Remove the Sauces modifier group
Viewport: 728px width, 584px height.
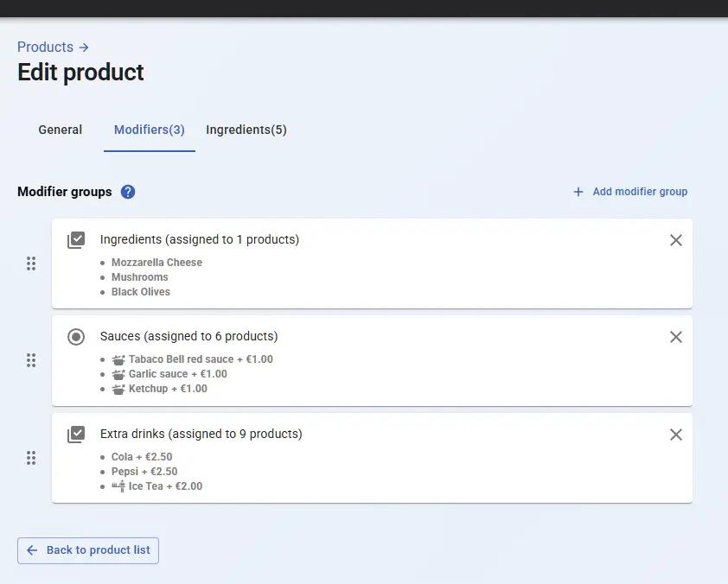(x=676, y=337)
